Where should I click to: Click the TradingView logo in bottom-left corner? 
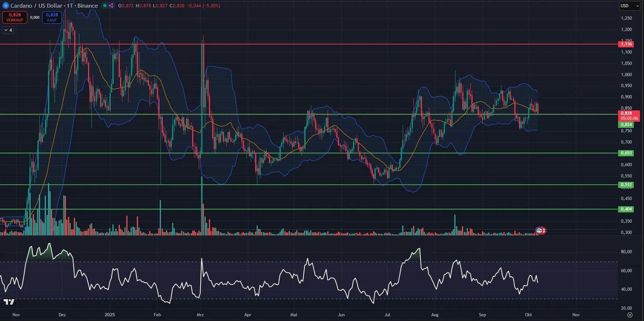9,302
